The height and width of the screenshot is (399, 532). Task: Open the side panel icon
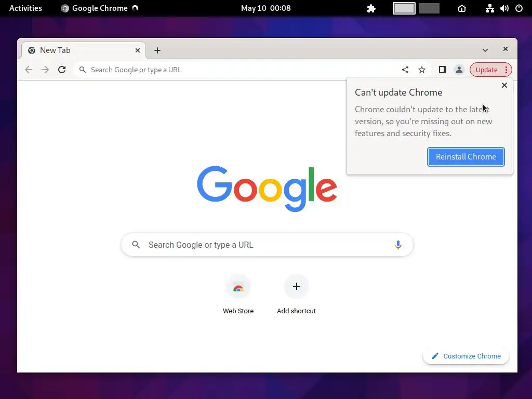443,70
